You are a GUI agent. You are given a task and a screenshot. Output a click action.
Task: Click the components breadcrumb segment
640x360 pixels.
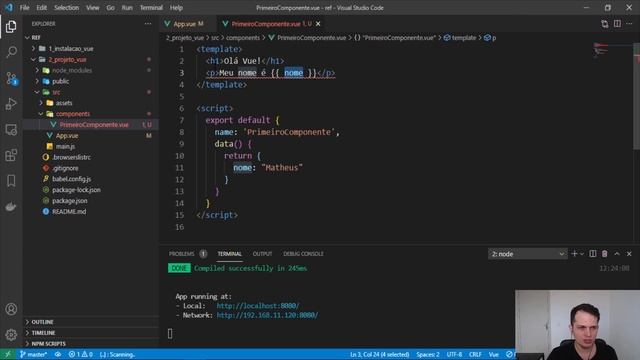[x=243, y=38]
